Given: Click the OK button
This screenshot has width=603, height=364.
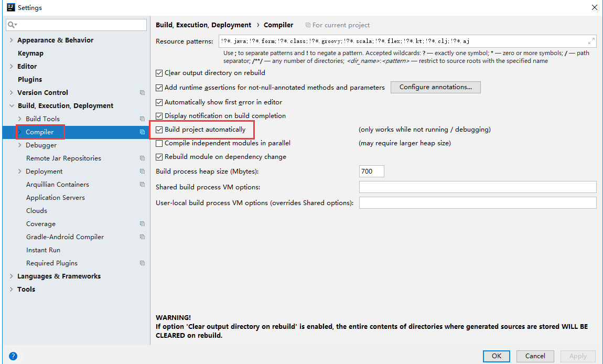Looking at the screenshot, I should tap(497, 356).
